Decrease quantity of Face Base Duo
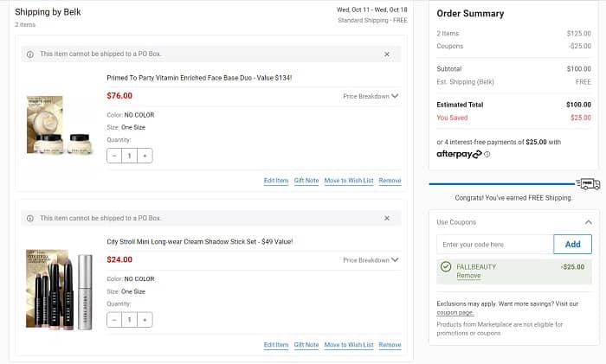Image resolution: width=606 pixels, height=364 pixels. [115, 156]
